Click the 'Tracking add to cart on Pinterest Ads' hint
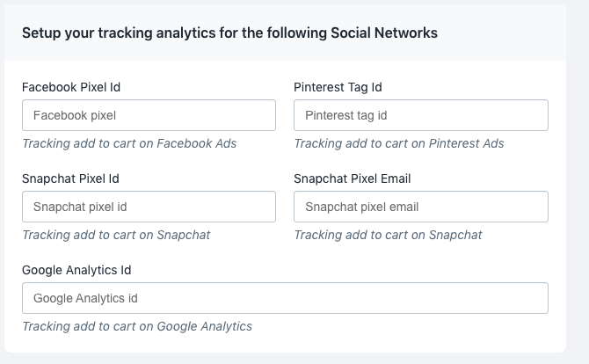Screen dimensions: 589x364 point(399,143)
